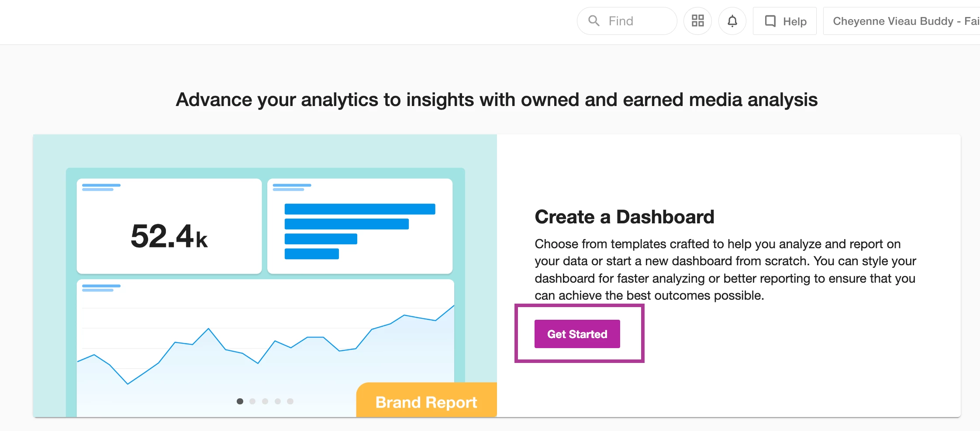Viewport: 980px width, 431px height.
Task: Click into the Find search field
Action: (x=627, y=21)
